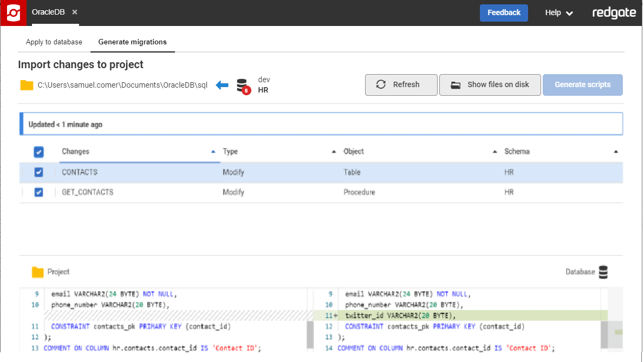Select the Generate migrations tab
This screenshot has height=362, width=644.
pos(132,42)
